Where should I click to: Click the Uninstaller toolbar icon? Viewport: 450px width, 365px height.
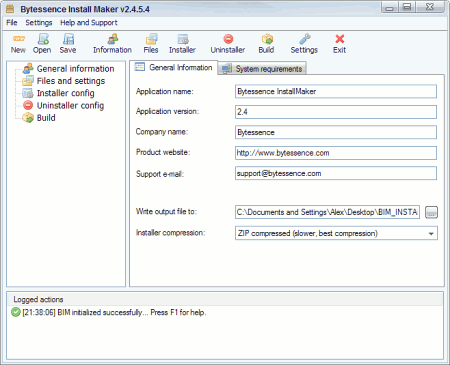(x=228, y=44)
